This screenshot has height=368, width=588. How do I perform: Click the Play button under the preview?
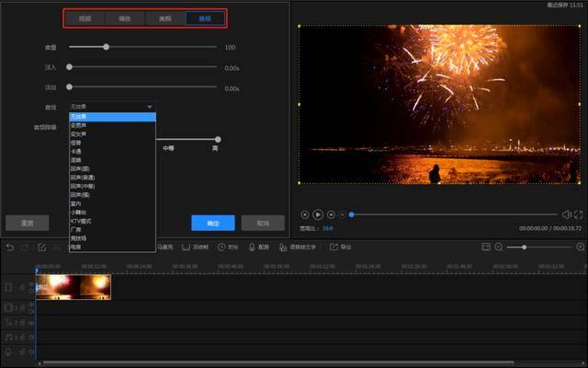tap(318, 214)
